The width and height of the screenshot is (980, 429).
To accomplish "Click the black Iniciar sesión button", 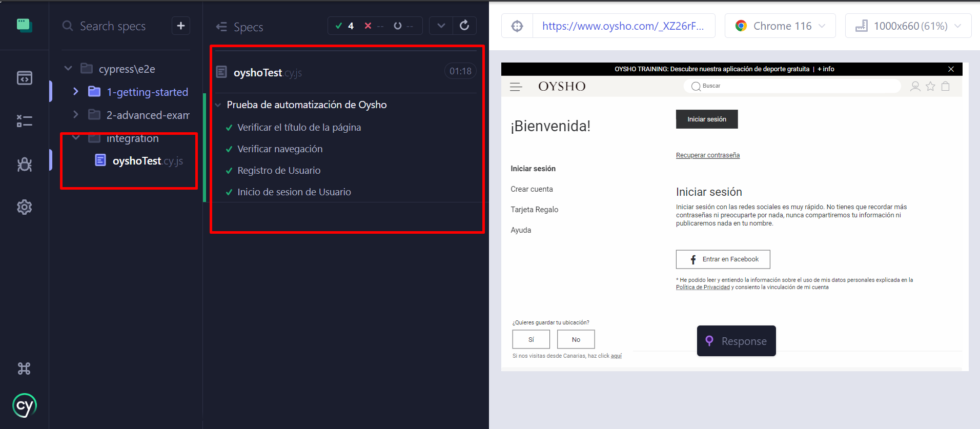I will point(707,119).
